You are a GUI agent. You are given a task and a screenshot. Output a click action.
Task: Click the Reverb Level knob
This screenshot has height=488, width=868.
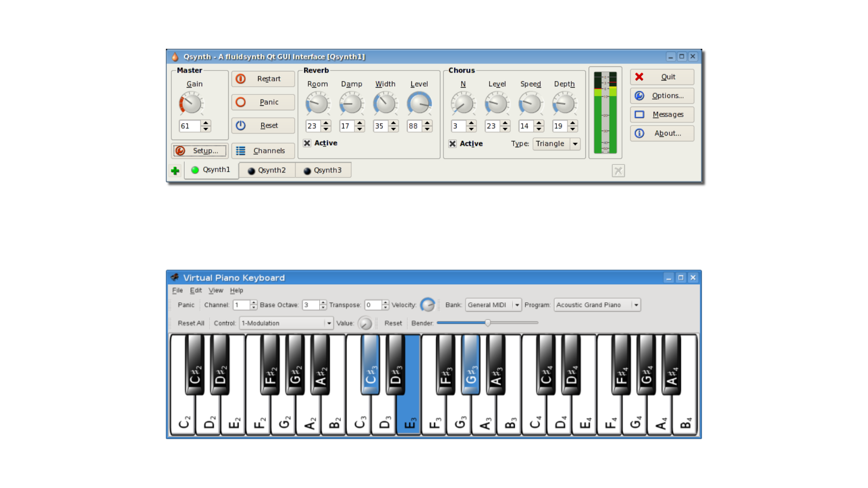coord(419,103)
